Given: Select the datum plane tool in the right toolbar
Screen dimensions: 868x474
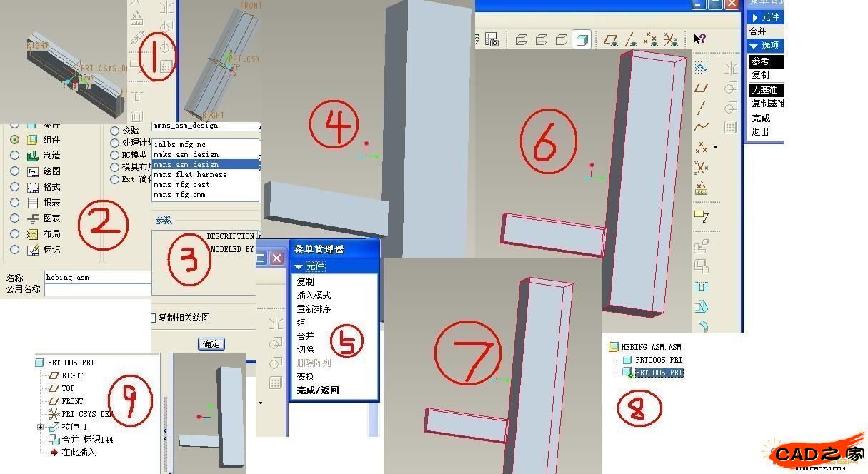Looking at the screenshot, I should (x=702, y=88).
